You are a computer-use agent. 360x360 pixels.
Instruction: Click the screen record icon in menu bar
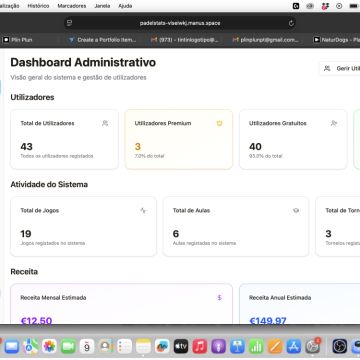coord(339,6)
